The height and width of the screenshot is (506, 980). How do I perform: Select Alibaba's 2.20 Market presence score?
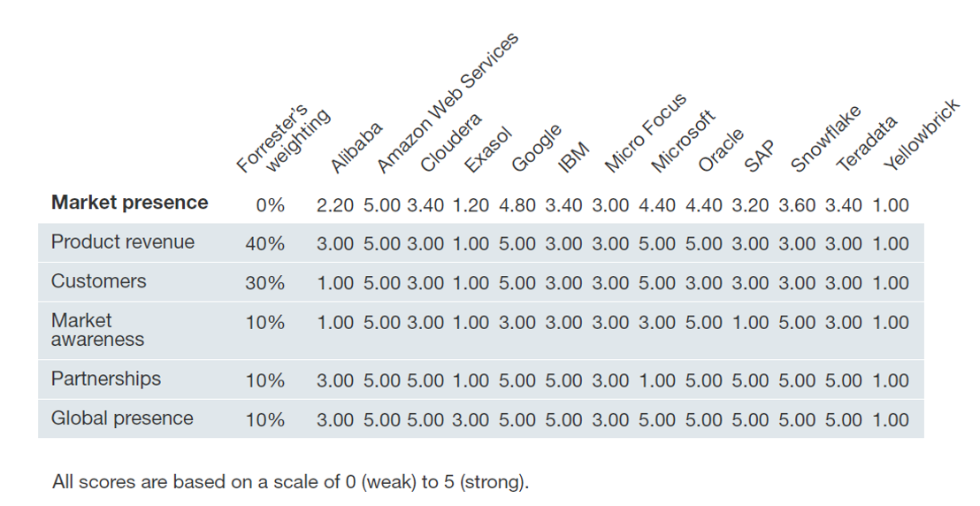click(335, 205)
